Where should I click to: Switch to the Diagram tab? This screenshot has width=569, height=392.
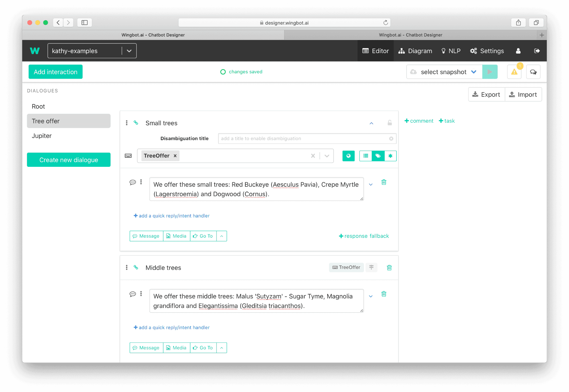[x=415, y=51]
